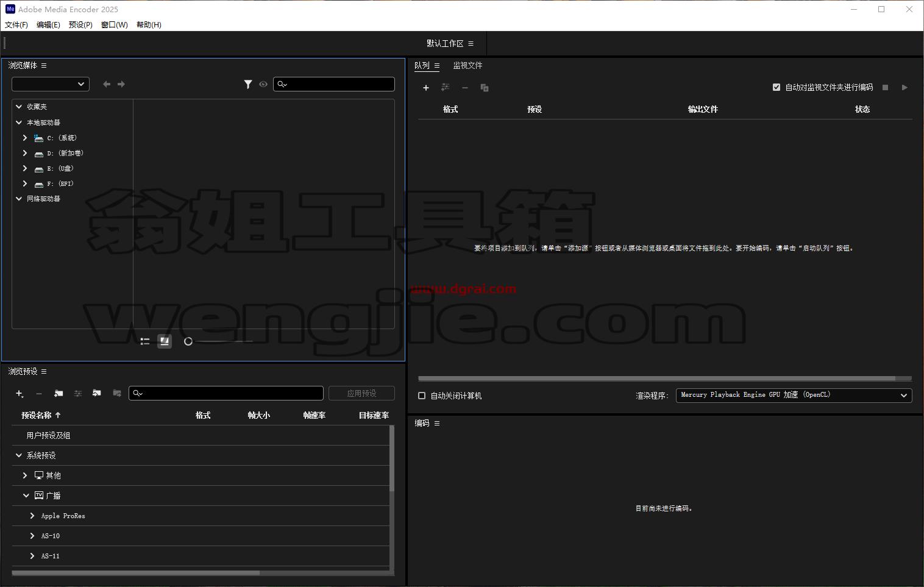Click the 帧速率 column header
The width and height of the screenshot is (924, 587).
(x=315, y=415)
